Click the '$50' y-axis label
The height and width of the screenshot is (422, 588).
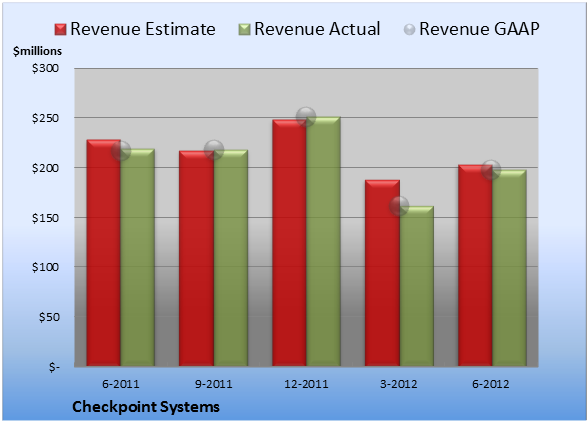[x=49, y=317]
